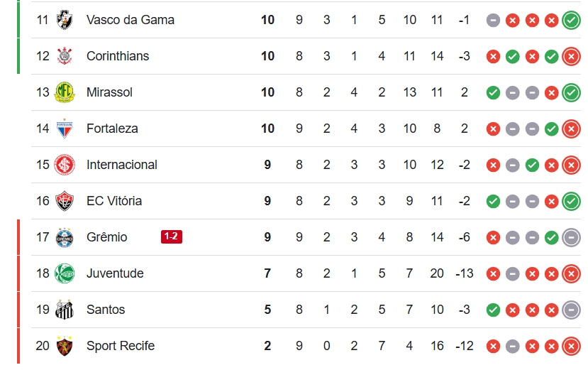This screenshot has height=370, width=588.
Task: Click the EC Vitória club crest
Action: (x=65, y=201)
